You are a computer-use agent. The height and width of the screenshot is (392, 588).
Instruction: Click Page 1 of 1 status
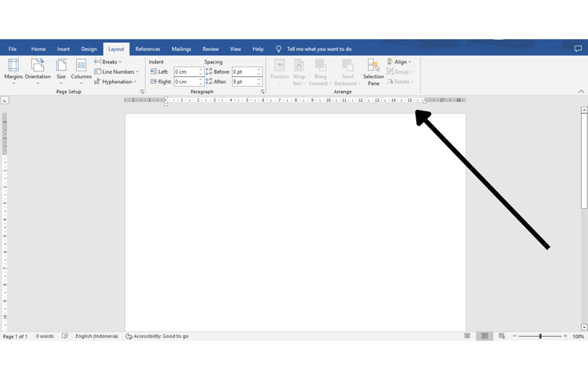click(x=15, y=336)
